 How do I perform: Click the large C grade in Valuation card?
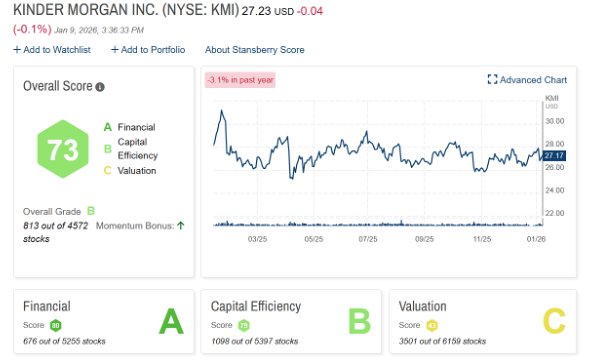(x=554, y=322)
